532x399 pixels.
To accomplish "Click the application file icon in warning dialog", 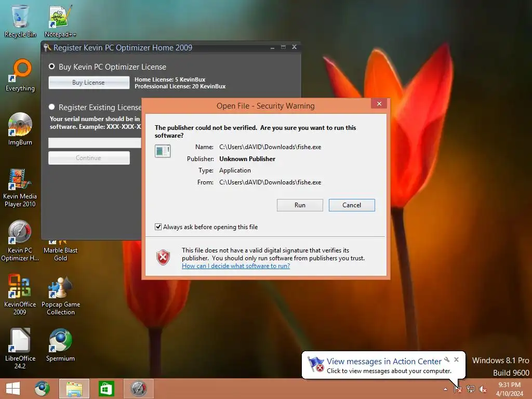I will tap(163, 151).
